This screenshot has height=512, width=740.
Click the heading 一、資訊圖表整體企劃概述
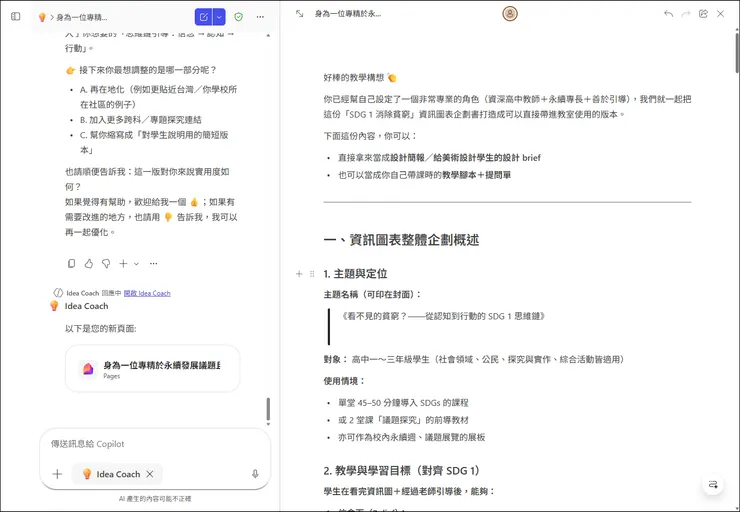(401, 240)
